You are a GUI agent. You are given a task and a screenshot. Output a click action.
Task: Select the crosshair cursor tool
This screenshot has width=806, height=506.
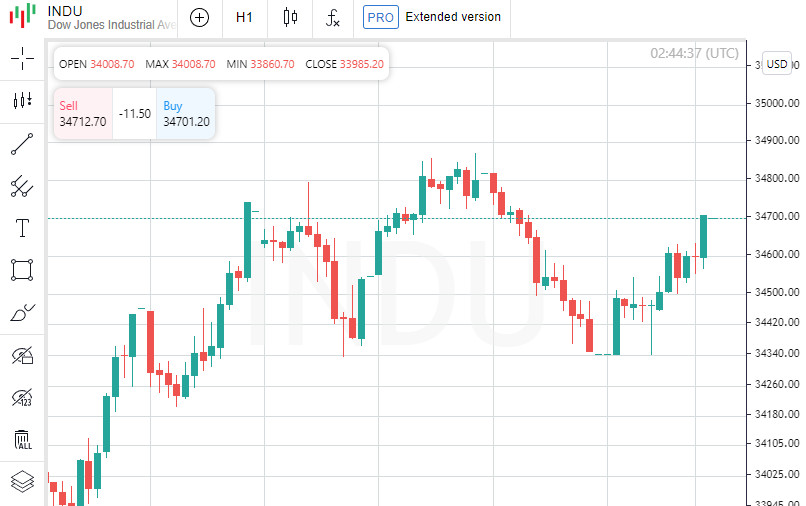(x=22, y=59)
